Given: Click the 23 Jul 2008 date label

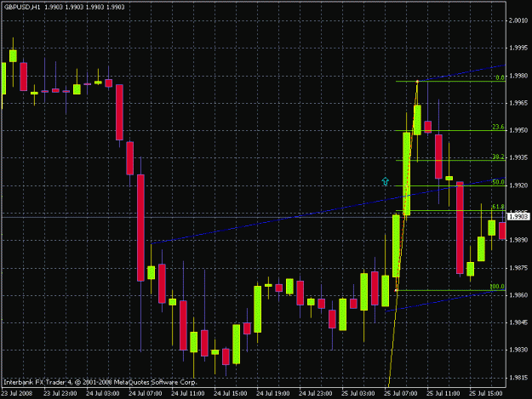Looking at the screenshot, I should coord(17,394).
